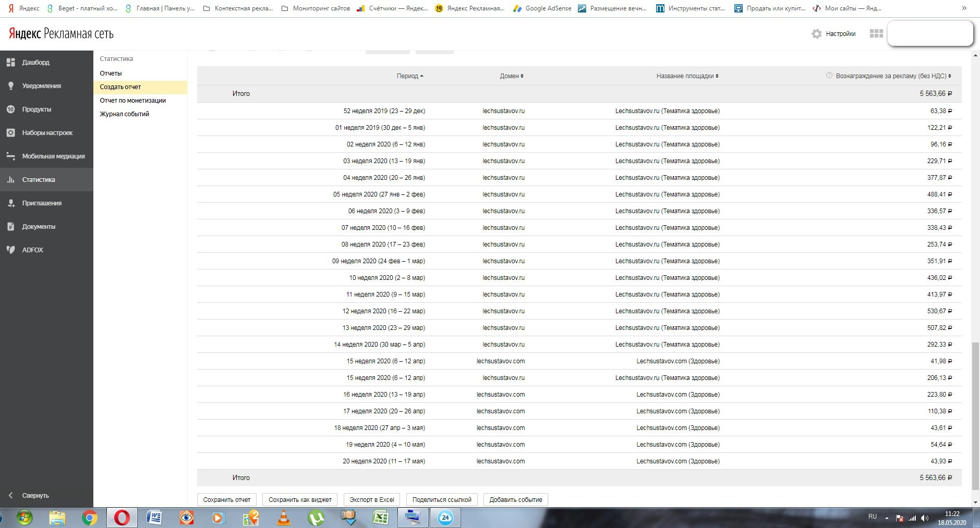The height and width of the screenshot is (528, 980).
Task: Go to ADFOX via its sidebar icon
Action: [10, 250]
